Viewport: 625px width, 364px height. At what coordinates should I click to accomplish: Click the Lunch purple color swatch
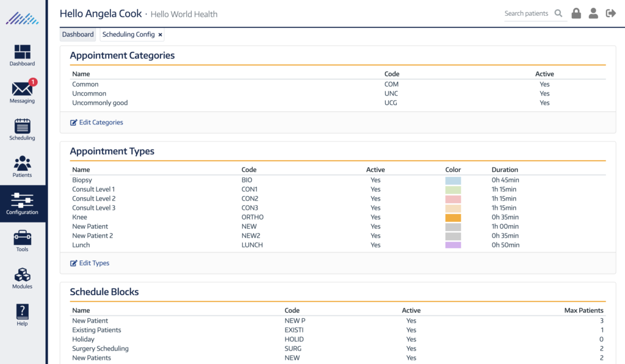453,245
